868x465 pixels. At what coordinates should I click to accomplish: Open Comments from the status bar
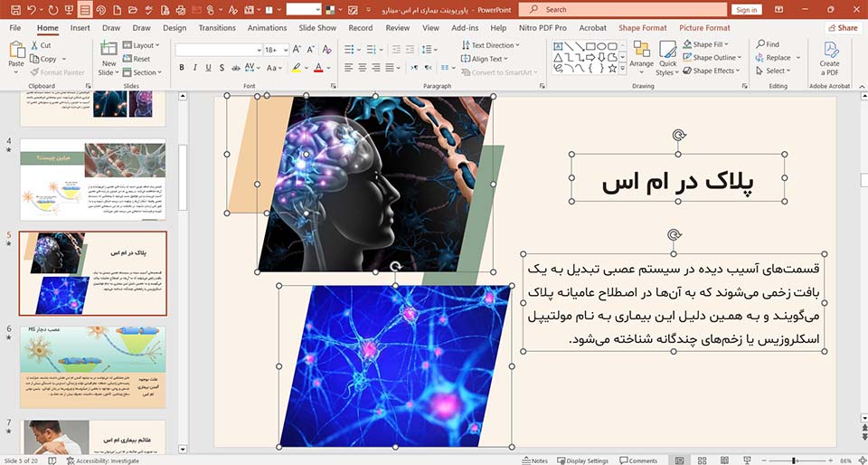pos(638,460)
